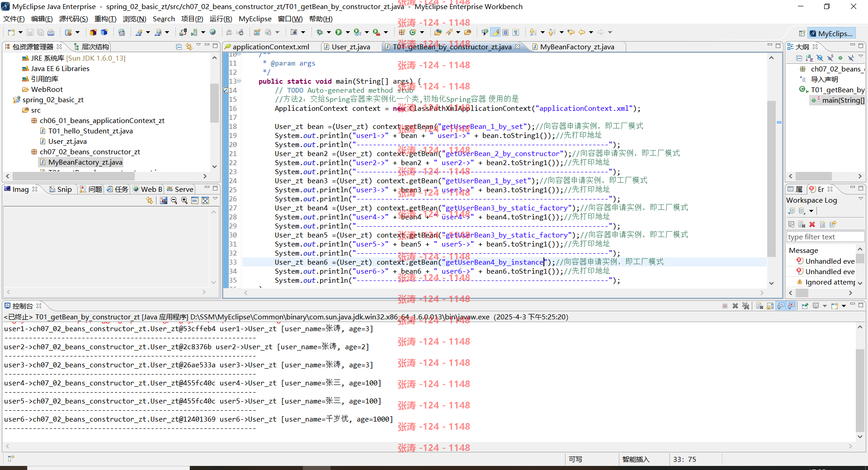Viewport: 868px width, 470px height.
Task: Open the Search menu
Action: [x=164, y=19]
